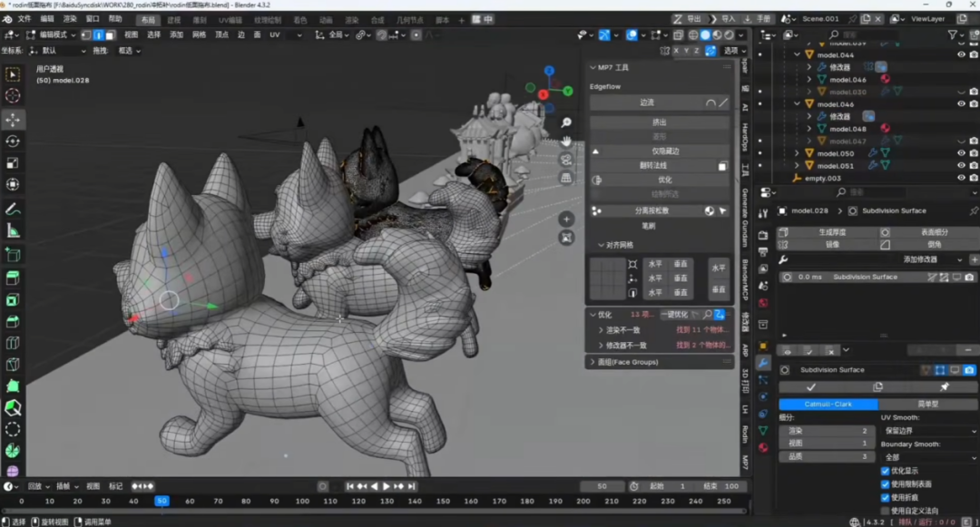Collapse model.046 in the outliner
The image size is (980, 527).
(797, 104)
